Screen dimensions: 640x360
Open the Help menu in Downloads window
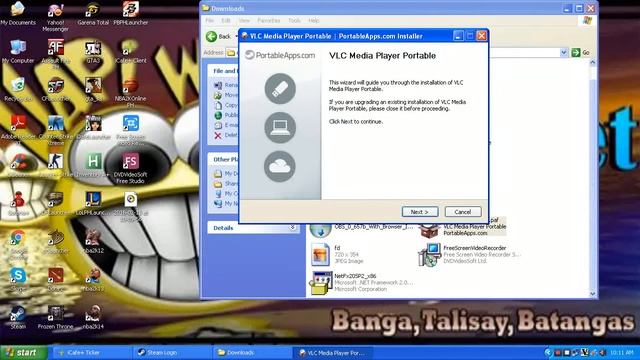tap(313, 20)
